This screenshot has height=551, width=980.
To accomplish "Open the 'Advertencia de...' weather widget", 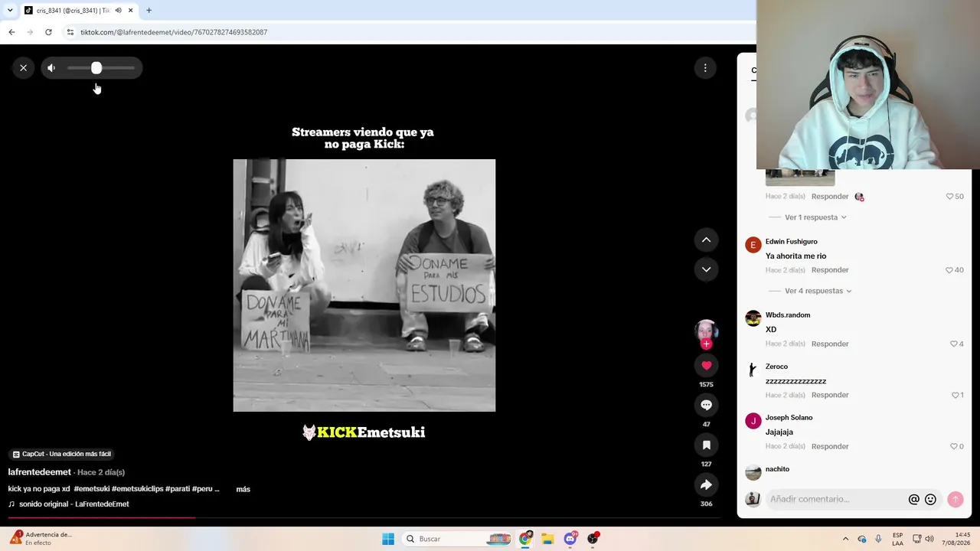I will coord(40,539).
